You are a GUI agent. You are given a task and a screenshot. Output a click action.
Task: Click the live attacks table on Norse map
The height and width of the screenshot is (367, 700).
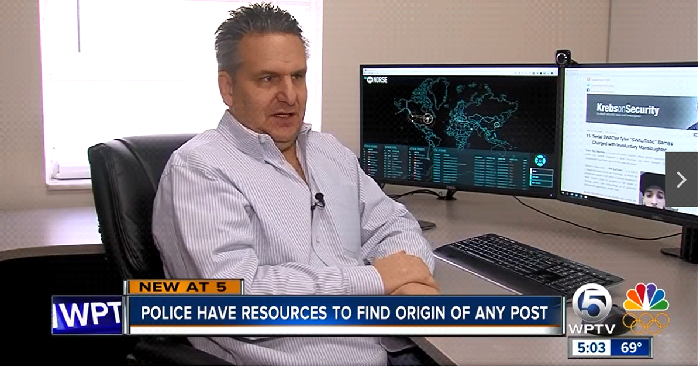point(480,169)
